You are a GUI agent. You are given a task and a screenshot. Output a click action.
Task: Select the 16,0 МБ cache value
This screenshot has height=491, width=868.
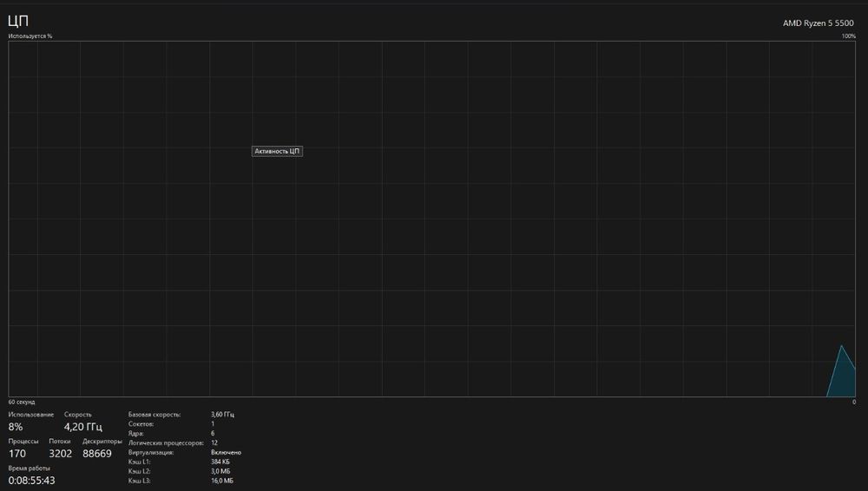click(x=222, y=481)
